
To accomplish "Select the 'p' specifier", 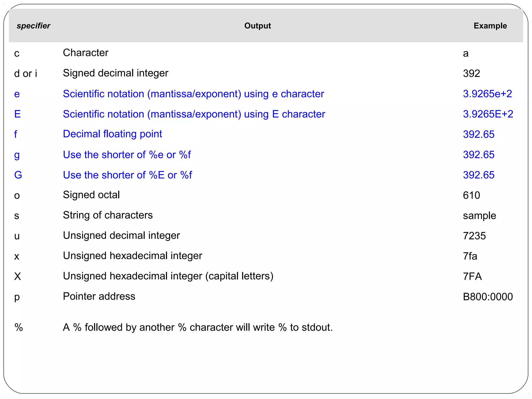I will tap(17, 297).
